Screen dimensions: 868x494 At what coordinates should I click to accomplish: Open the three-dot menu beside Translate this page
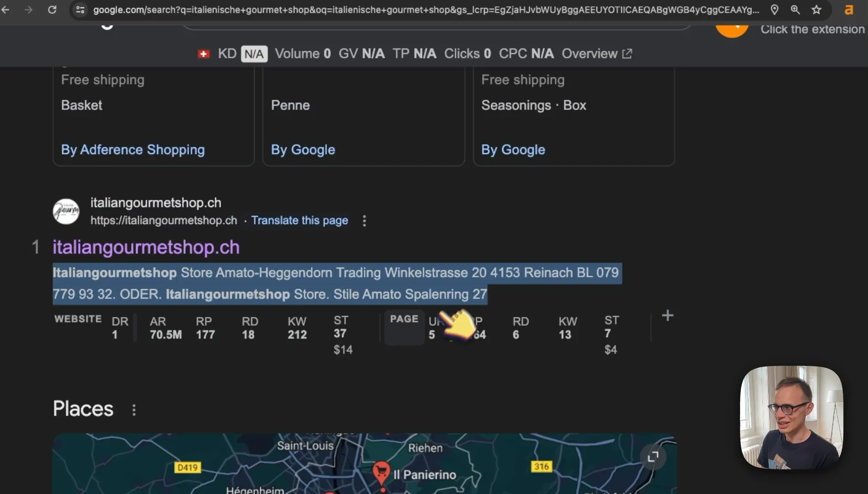(x=364, y=221)
